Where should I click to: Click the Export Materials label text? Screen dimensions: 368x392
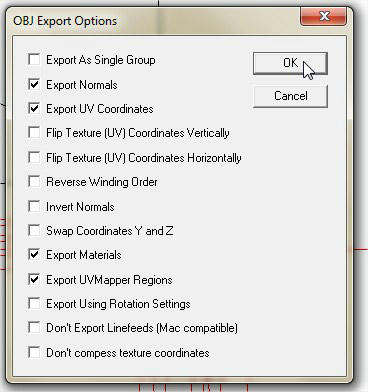pos(84,255)
